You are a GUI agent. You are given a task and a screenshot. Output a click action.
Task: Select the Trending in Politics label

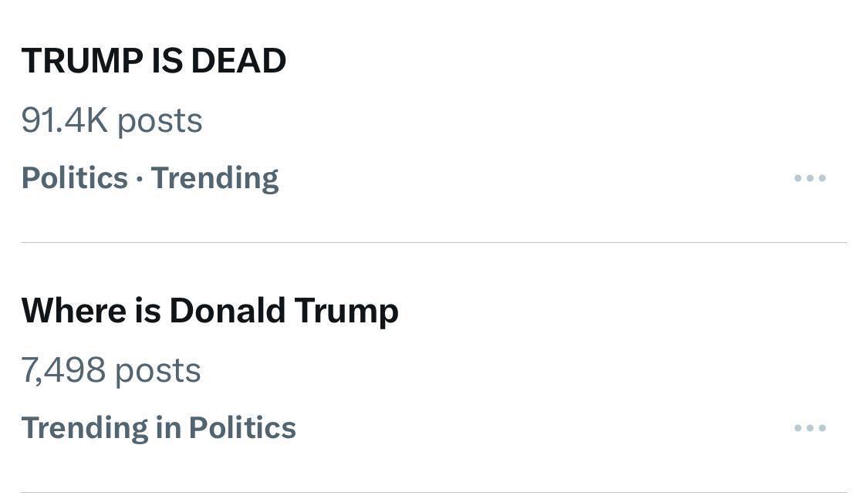[158, 428]
